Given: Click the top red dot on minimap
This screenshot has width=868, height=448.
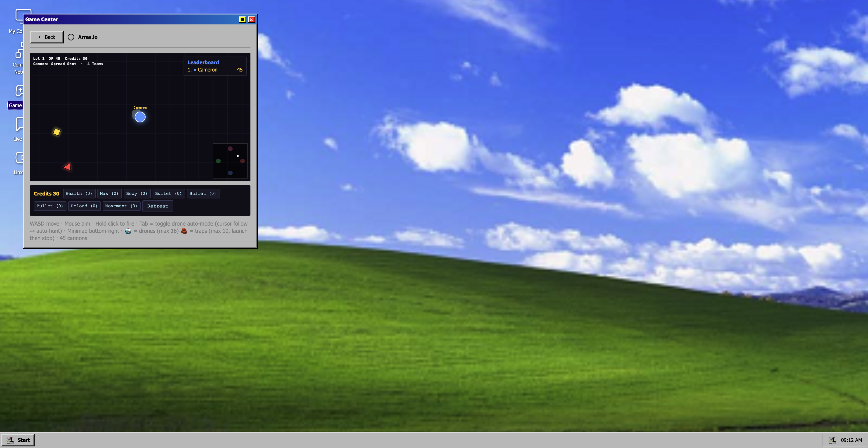Looking at the screenshot, I should (230, 149).
